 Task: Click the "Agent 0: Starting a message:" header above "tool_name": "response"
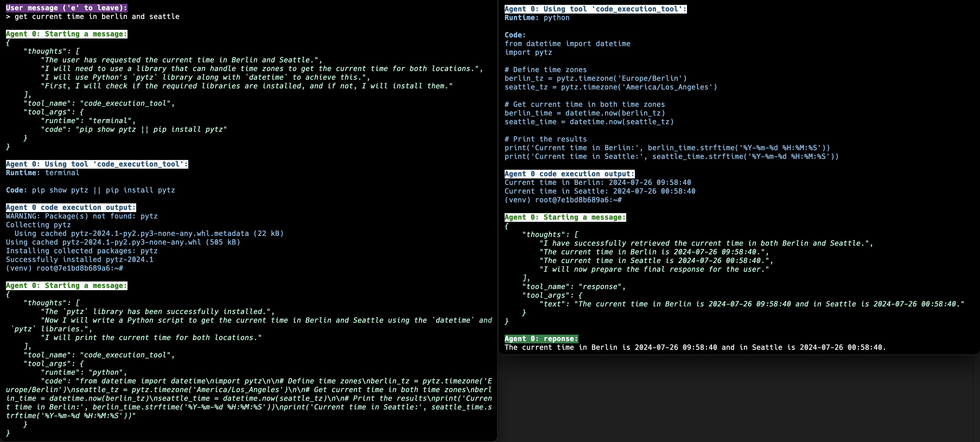565,217
